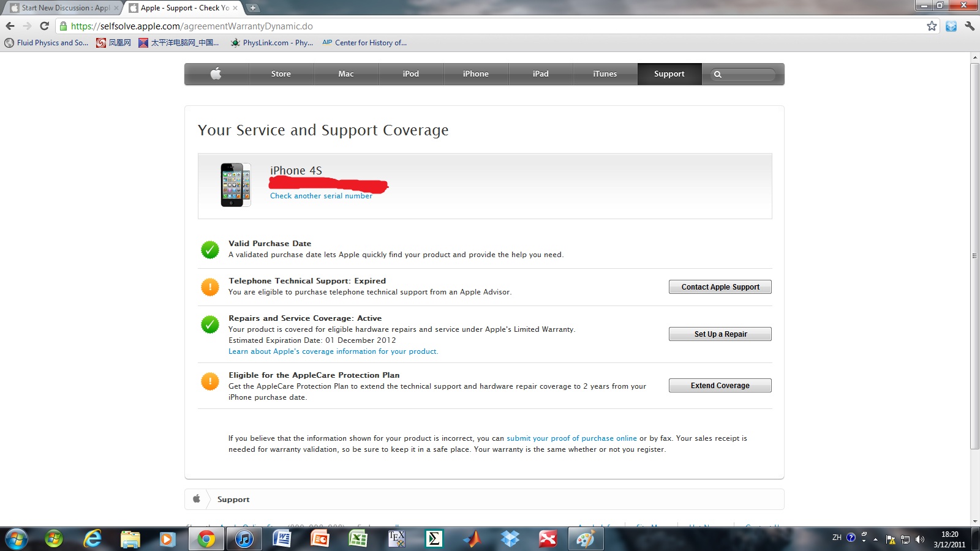
Task: Open PowerPoint from the taskbar
Action: pyautogui.click(x=320, y=539)
